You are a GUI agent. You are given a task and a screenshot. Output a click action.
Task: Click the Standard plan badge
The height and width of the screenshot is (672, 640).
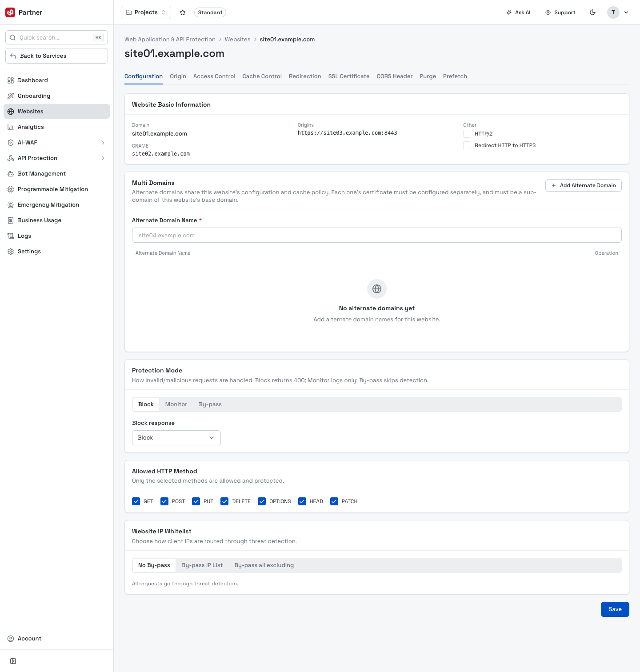[210, 12]
